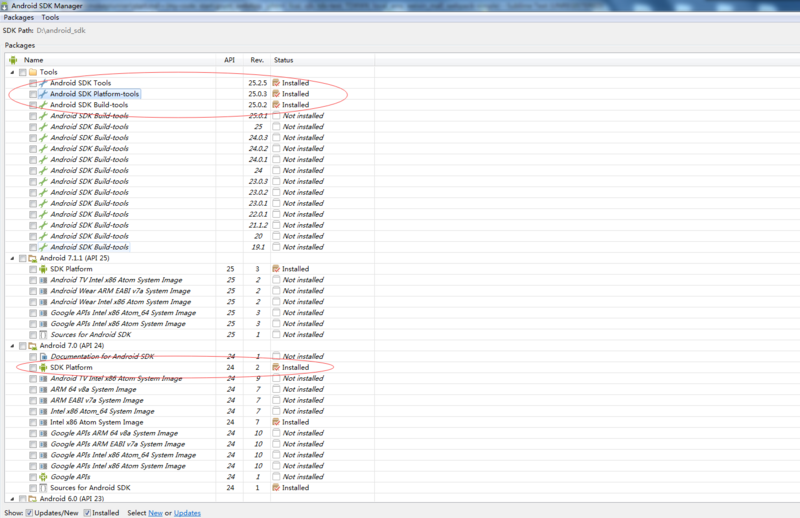The width and height of the screenshot is (800, 518).
Task: Click the Updates selection link
Action: [187, 513]
